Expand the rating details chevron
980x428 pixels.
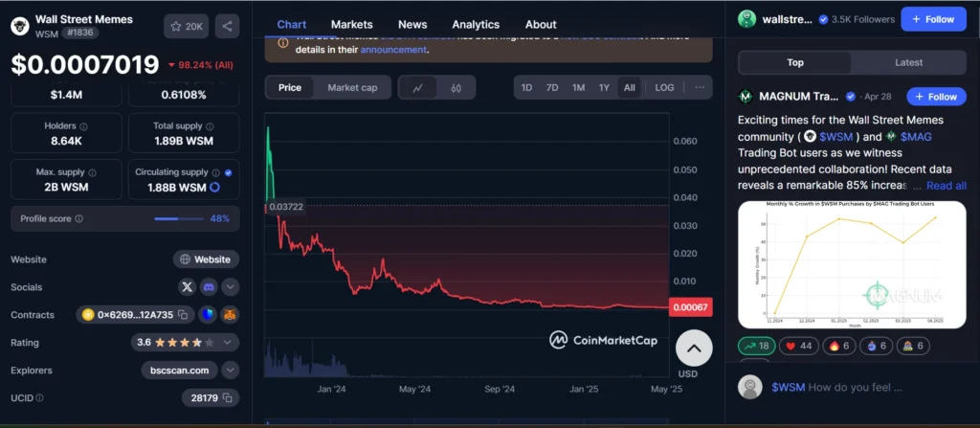point(228,342)
